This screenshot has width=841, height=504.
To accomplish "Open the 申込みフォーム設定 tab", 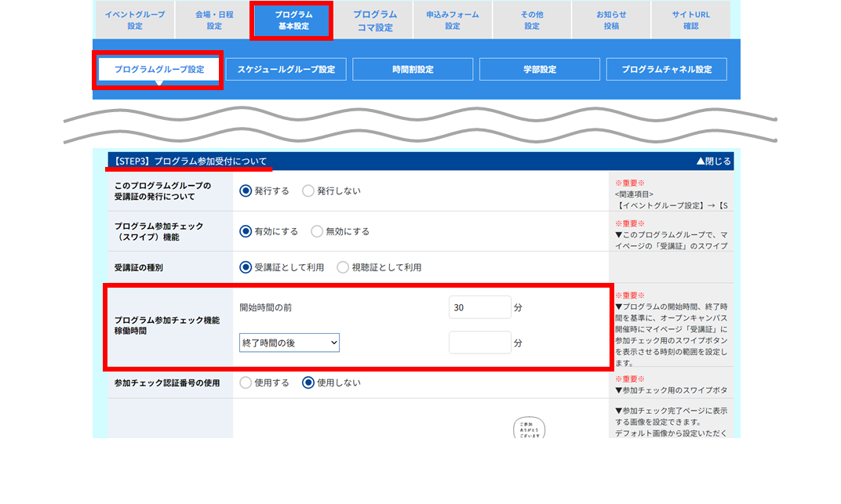I will pyautogui.click(x=452, y=20).
